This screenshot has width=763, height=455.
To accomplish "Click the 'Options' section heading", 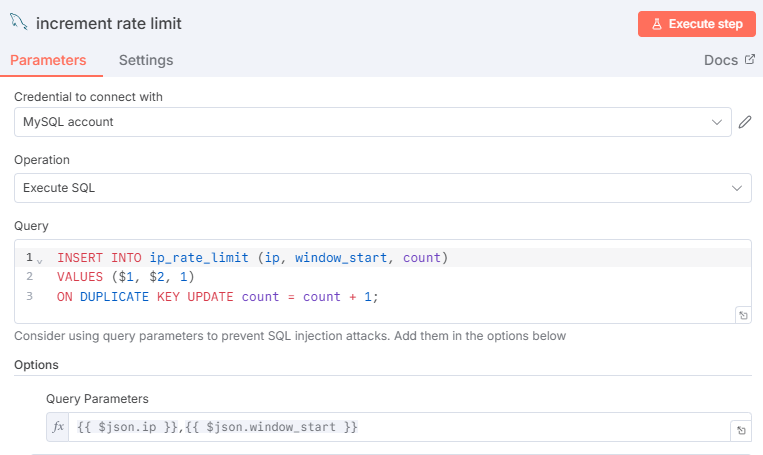I will (x=36, y=365).
